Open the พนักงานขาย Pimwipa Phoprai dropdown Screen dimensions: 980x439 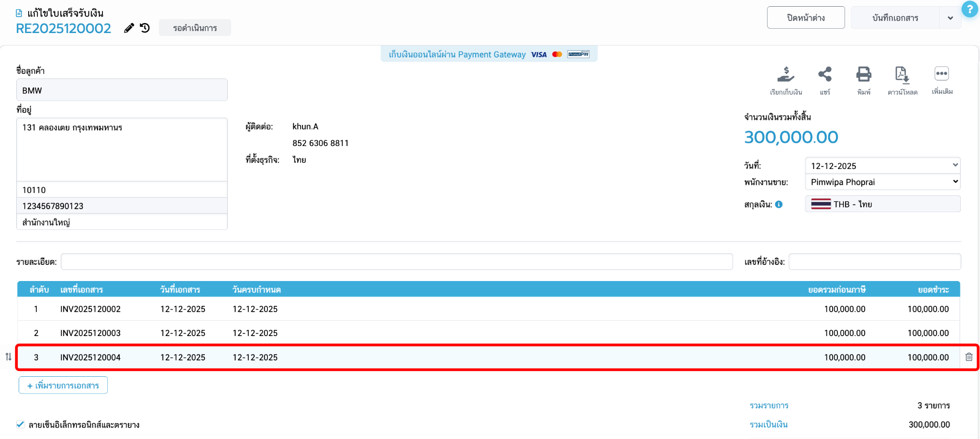(883, 182)
